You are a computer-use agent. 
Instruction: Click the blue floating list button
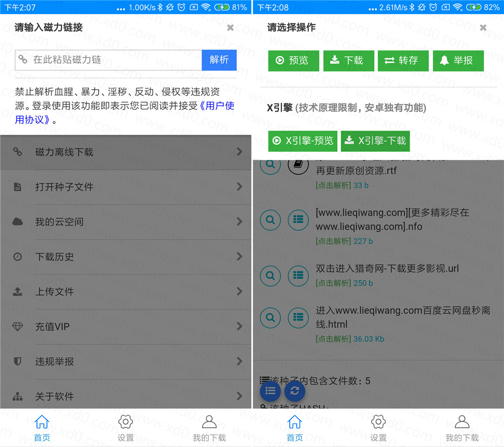tap(270, 391)
